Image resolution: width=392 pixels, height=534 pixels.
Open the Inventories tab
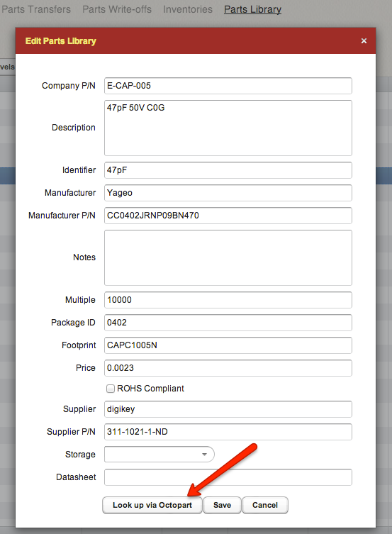[x=187, y=9]
